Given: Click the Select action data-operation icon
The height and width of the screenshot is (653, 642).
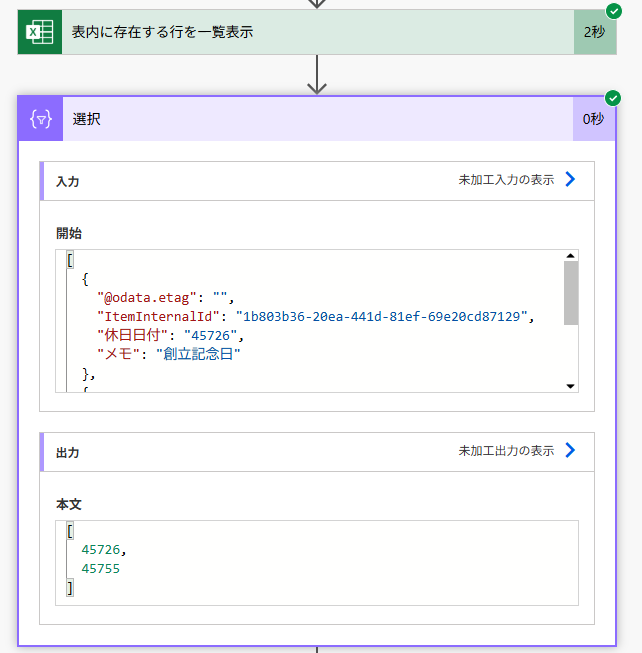Looking at the screenshot, I should pyautogui.click(x=41, y=120).
